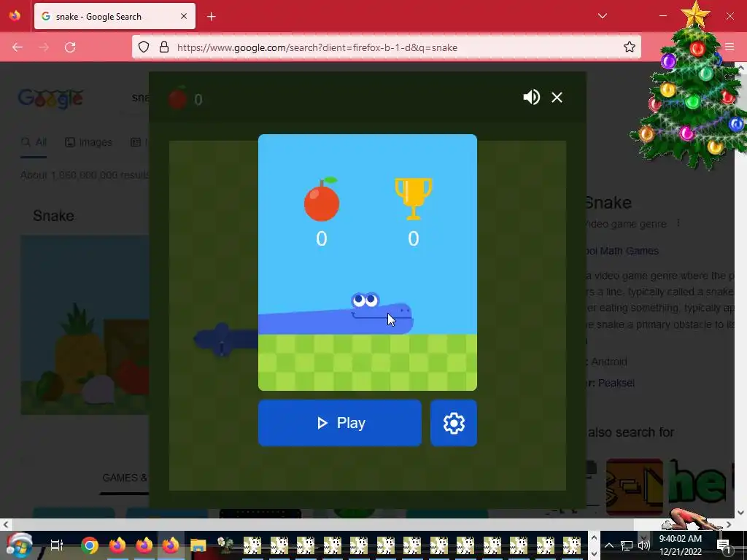The width and height of the screenshot is (747, 560).
Task: Click the Snake knowledge panel title
Action: pyautogui.click(x=608, y=203)
